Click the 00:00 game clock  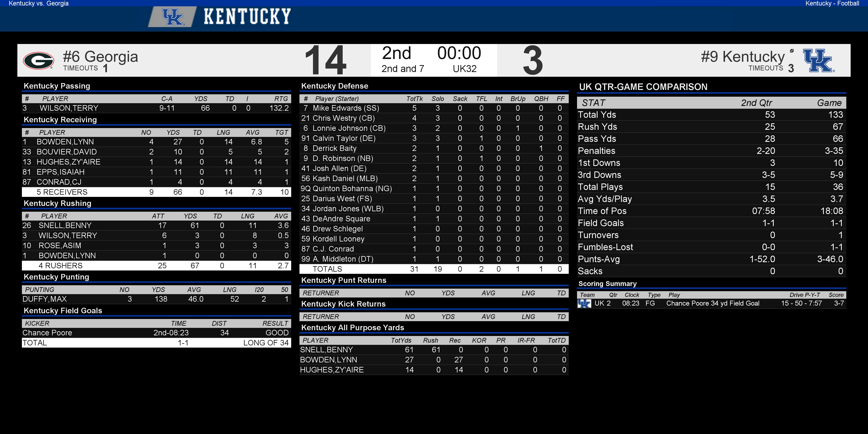point(459,53)
